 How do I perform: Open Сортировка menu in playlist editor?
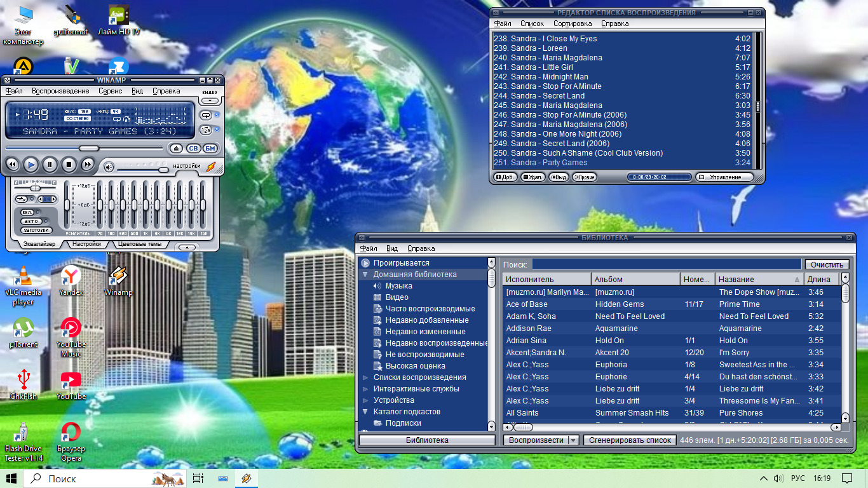pos(573,24)
